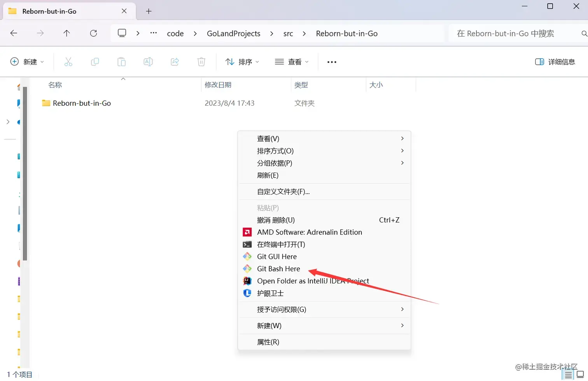Viewport: 588px width, 381px height.
Task: Click Reborn-but-in-Go breadcrumb in address bar
Action: 347,33
